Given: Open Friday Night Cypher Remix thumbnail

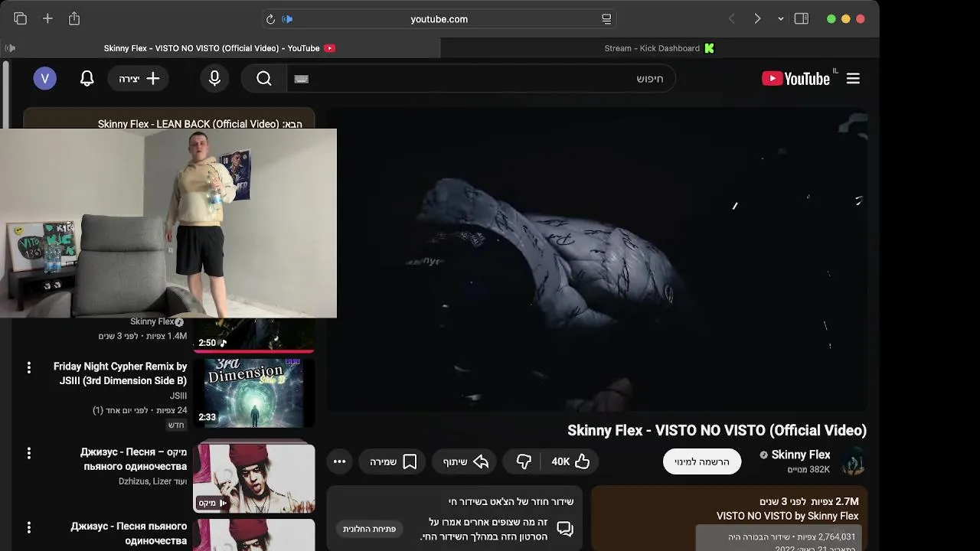Looking at the screenshot, I should (x=254, y=393).
